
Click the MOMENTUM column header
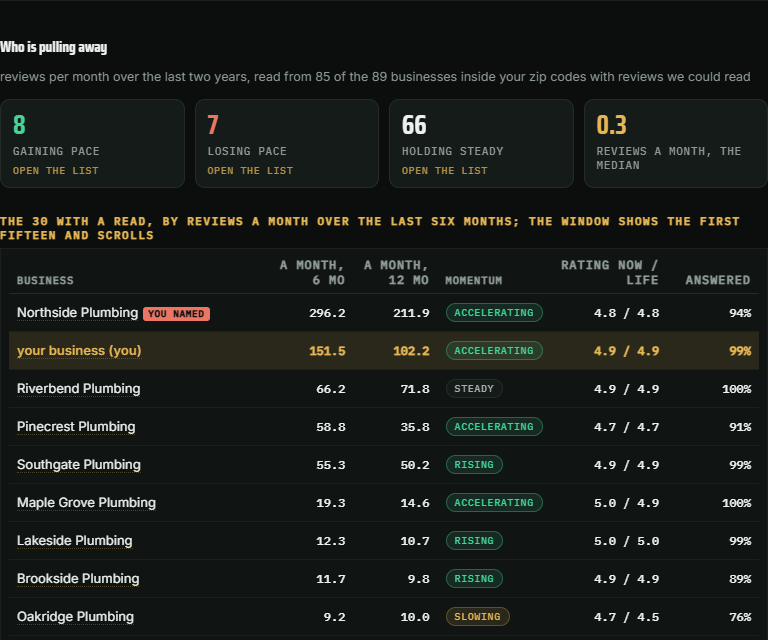pyautogui.click(x=473, y=280)
